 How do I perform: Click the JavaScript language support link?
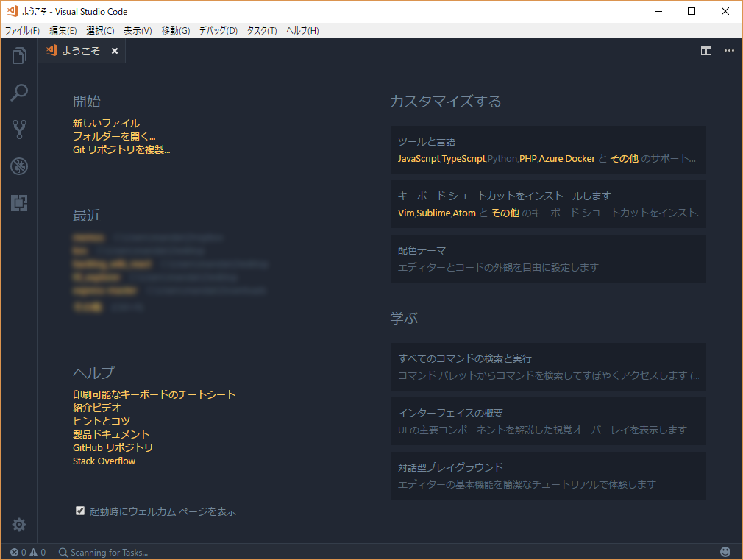419,159
